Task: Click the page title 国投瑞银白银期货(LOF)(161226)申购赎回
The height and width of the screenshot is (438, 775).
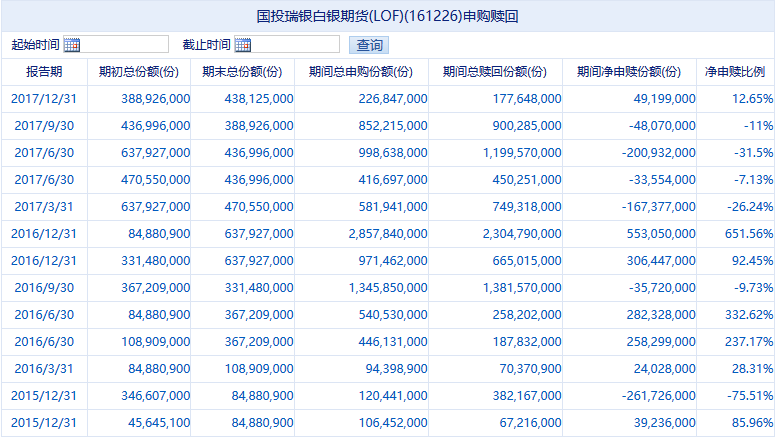Action: click(388, 16)
